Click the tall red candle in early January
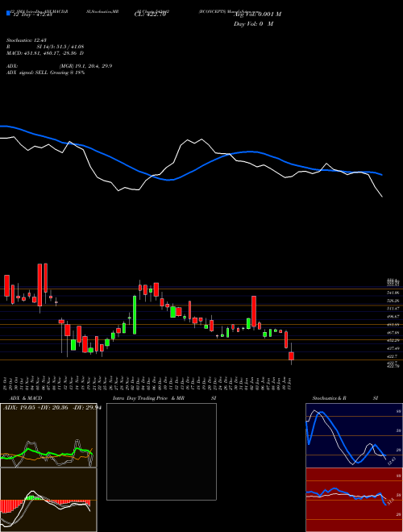This screenshot has width=403, height=532. click(254, 311)
